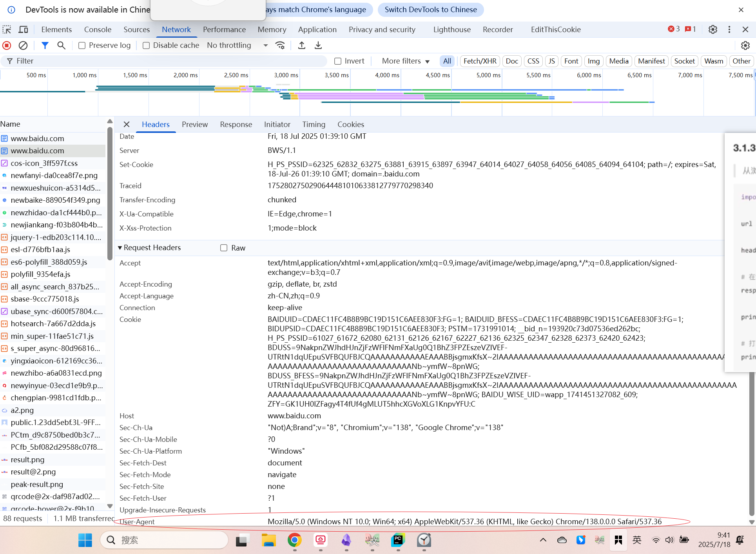Select the inspect element picker icon
The image size is (756, 554).
pos(7,29)
